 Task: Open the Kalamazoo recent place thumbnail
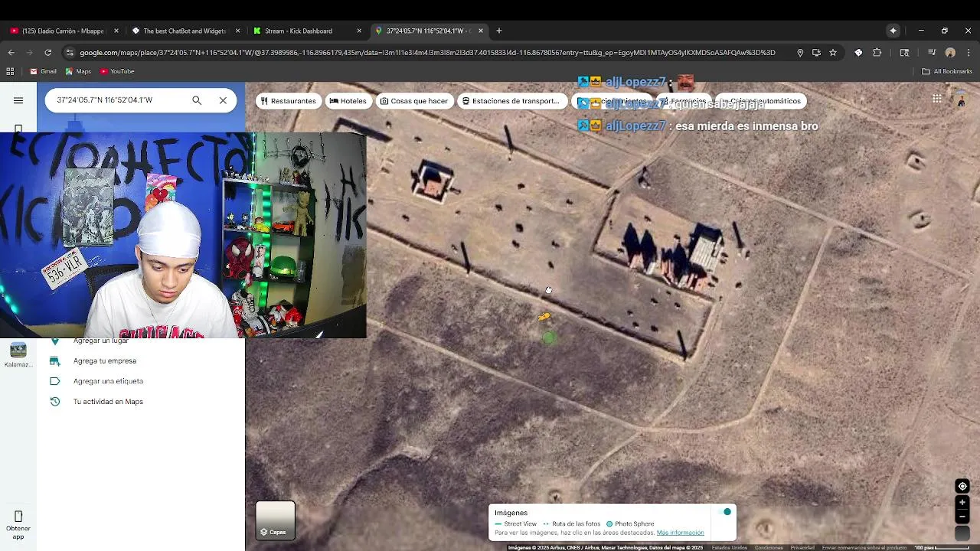coord(18,350)
